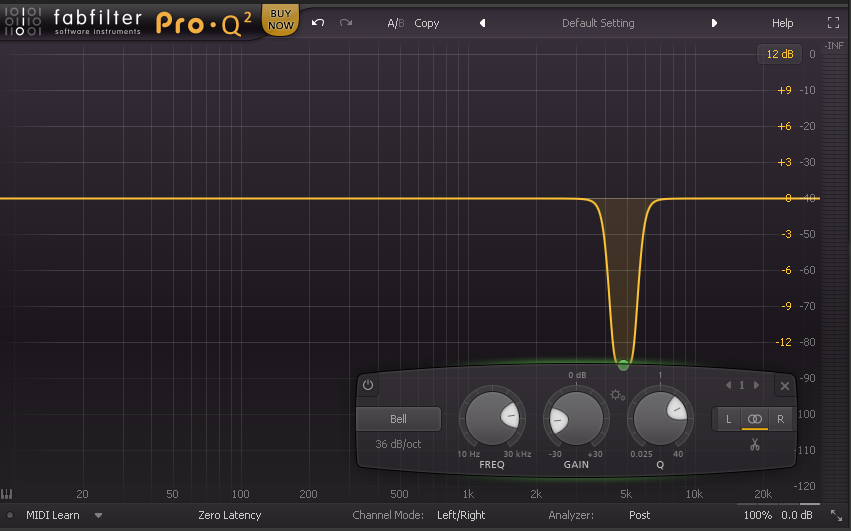Click the Gain-Q interaction gear icon
The image size is (851, 531).
click(618, 395)
